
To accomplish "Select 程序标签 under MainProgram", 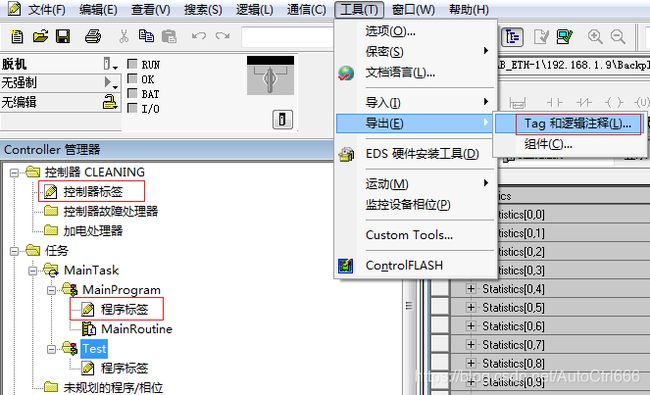I will [124, 310].
